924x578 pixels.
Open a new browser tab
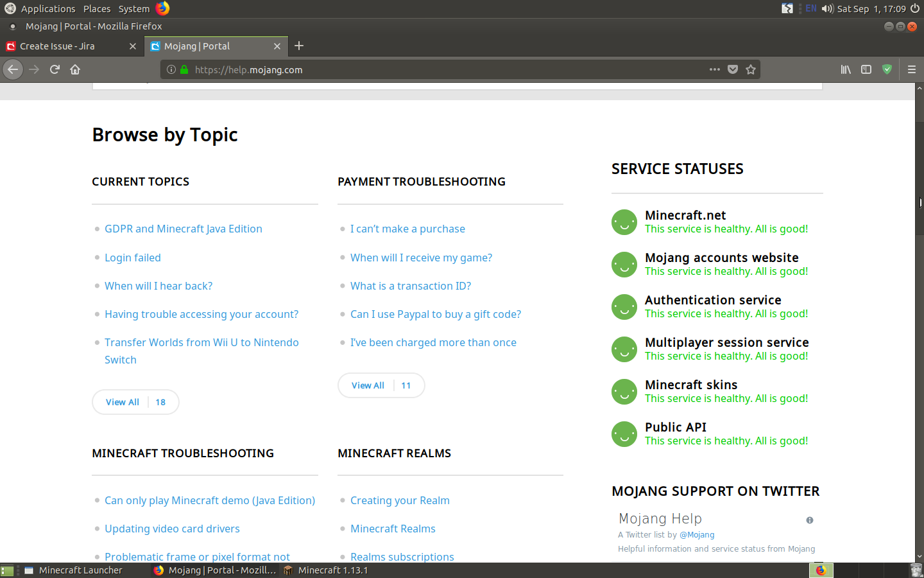point(299,46)
